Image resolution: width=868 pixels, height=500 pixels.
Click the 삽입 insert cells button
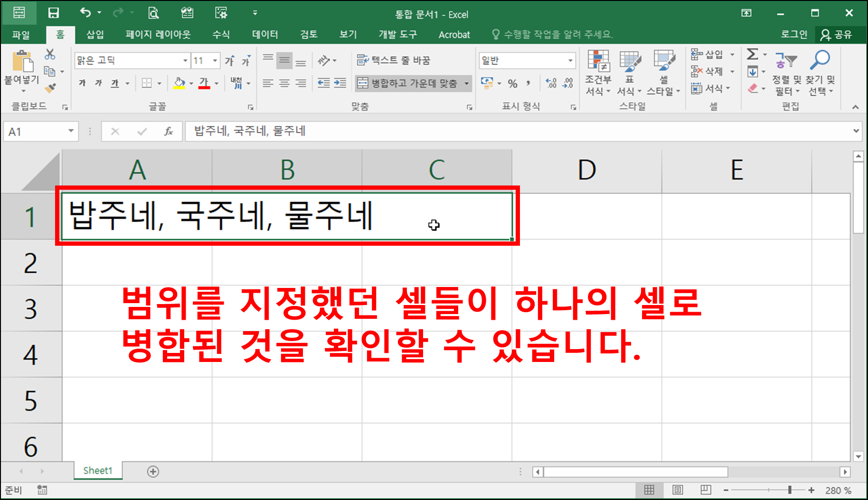tap(707, 54)
